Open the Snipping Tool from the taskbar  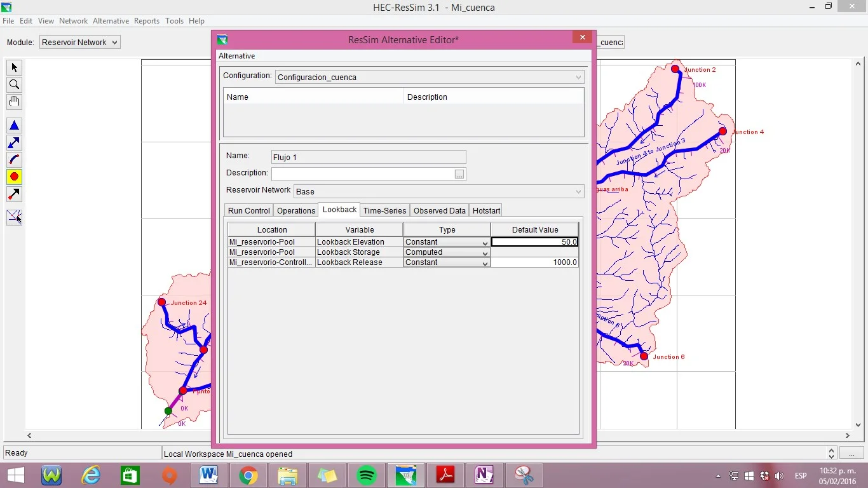tap(524, 475)
